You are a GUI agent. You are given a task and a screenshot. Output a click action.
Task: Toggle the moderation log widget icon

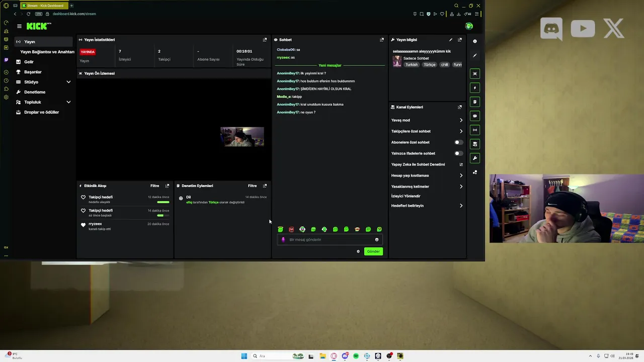[x=475, y=102]
